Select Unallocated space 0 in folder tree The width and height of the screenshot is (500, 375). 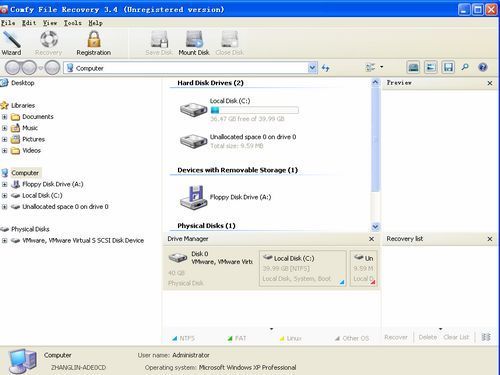tap(65, 207)
